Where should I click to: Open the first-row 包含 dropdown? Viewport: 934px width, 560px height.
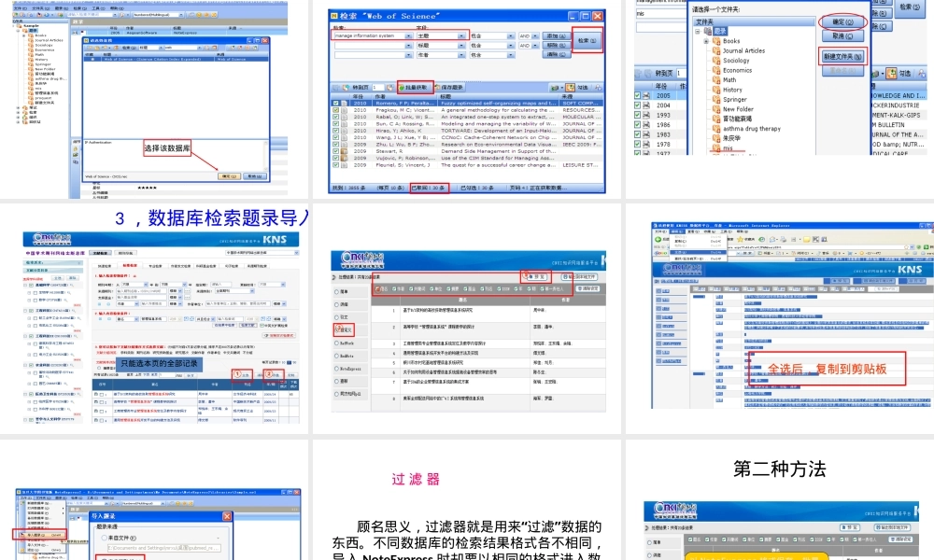click(x=511, y=35)
